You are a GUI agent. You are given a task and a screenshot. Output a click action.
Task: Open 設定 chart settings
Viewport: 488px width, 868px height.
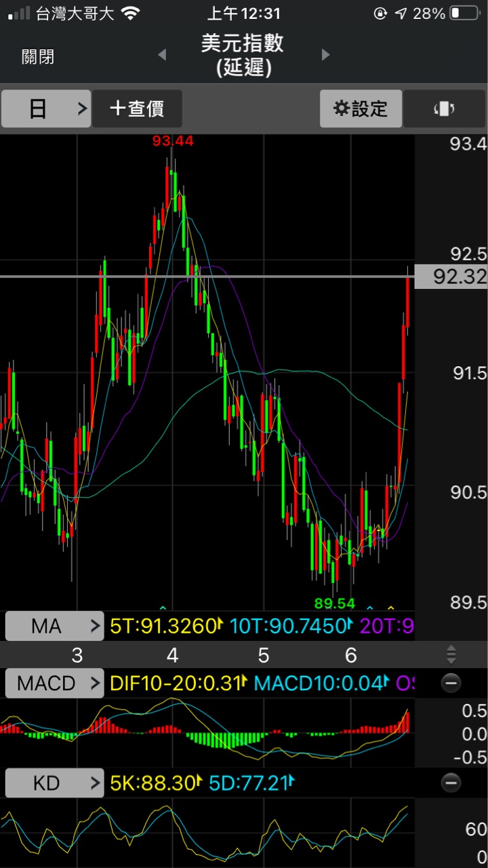pos(361,108)
